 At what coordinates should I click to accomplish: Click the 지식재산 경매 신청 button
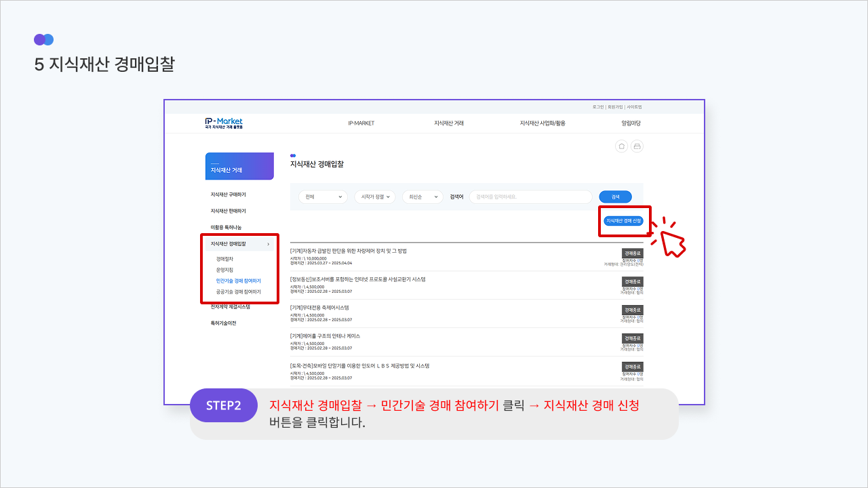point(623,220)
